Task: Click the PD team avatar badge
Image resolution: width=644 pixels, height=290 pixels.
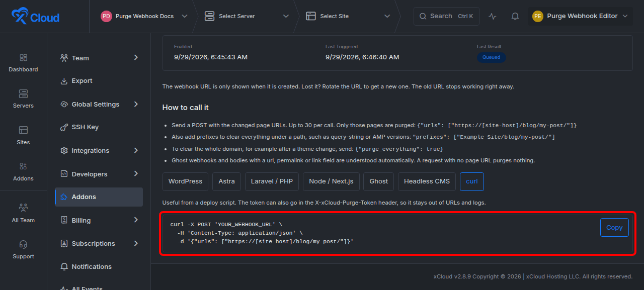Action: coord(106,16)
